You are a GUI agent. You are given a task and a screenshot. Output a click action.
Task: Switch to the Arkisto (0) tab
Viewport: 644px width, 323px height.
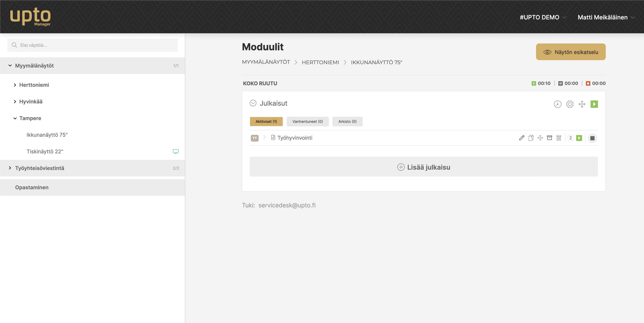pos(347,122)
